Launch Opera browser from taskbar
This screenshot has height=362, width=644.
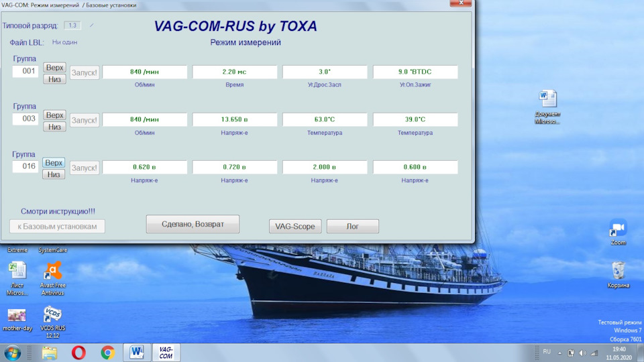pyautogui.click(x=78, y=353)
